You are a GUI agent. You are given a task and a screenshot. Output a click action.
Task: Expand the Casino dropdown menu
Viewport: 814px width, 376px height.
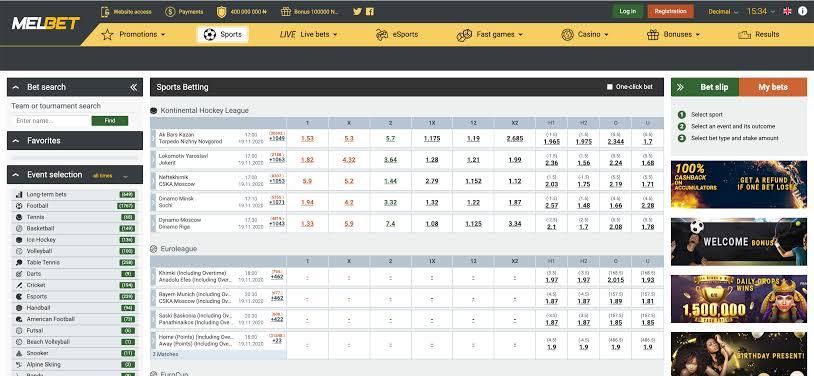coord(585,34)
